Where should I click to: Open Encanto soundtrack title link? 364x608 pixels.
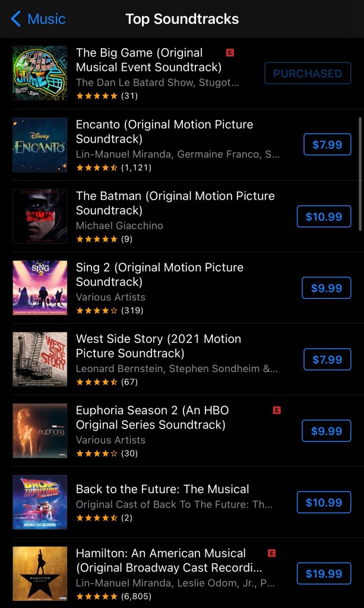164,131
